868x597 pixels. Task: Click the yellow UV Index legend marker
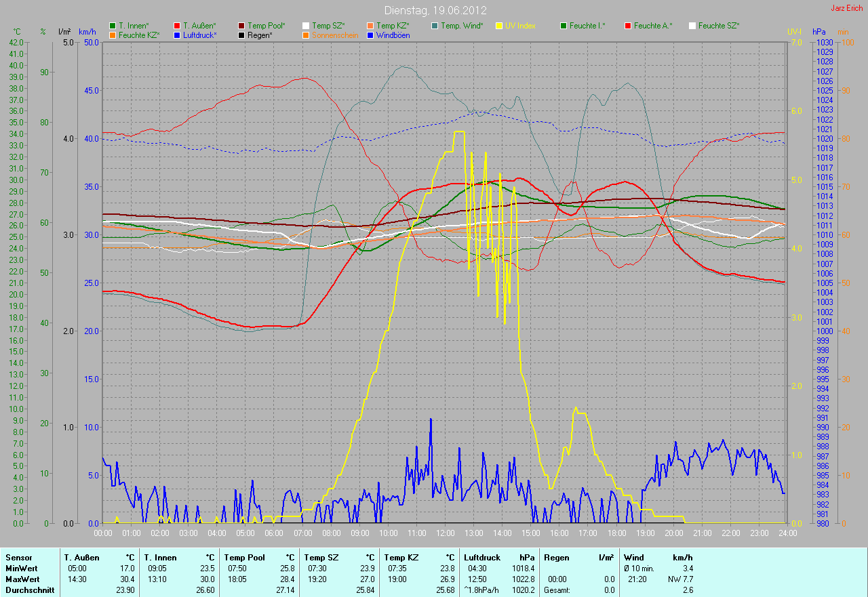[x=499, y=26]
